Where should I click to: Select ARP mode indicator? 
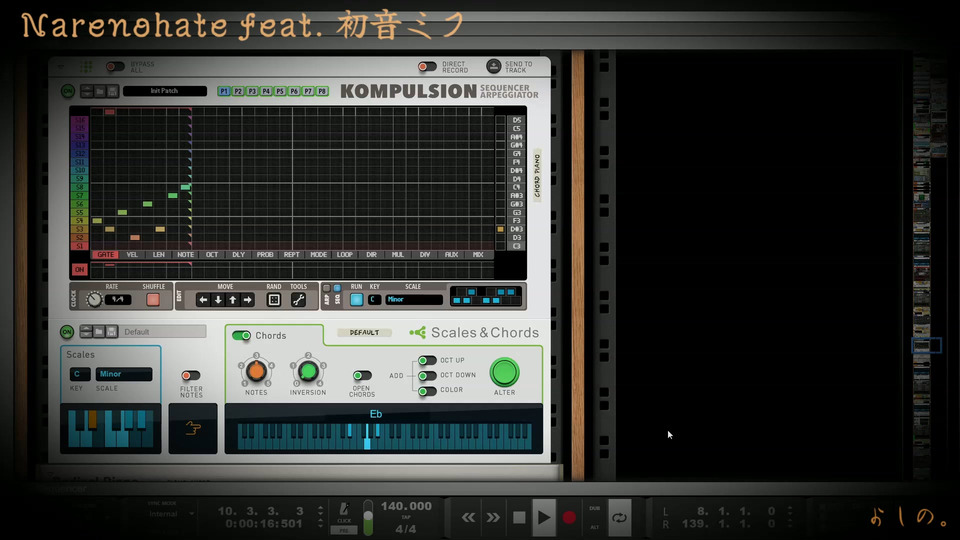[326, 288]
